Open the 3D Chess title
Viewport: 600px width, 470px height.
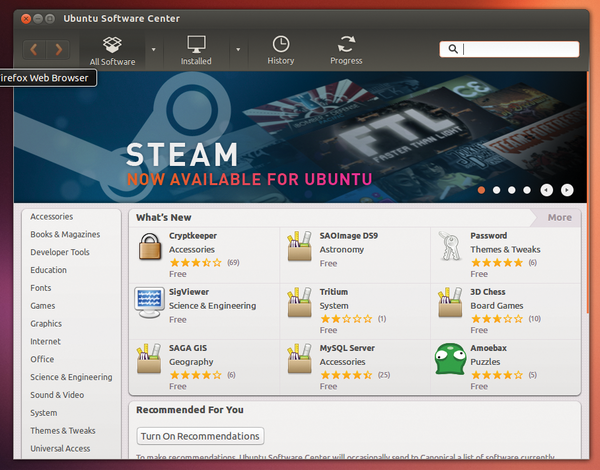coord(488,292)
